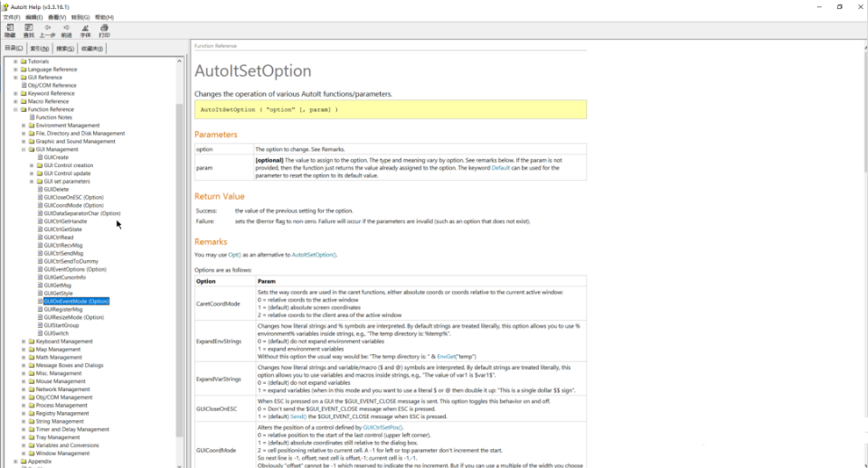Select Window Management in the tree
868x468 pixels.
pos(62,454)
